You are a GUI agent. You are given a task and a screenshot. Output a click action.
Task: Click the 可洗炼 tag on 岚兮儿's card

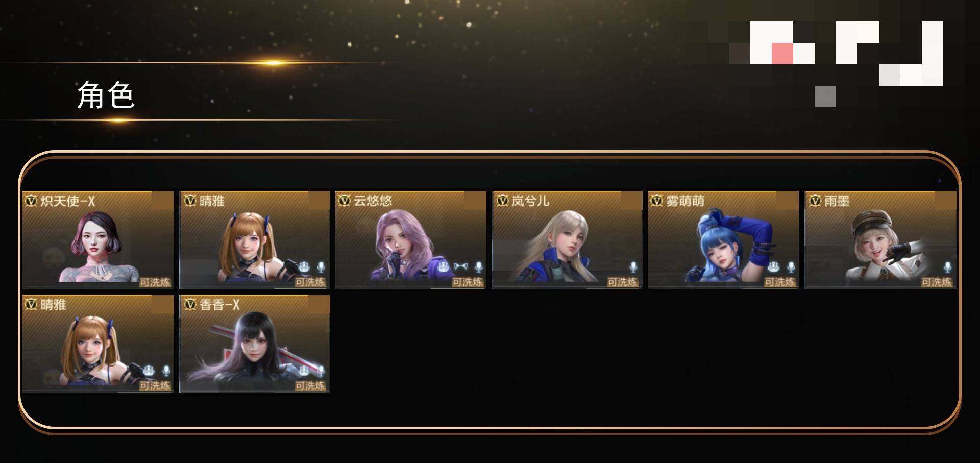pos(623,282)
